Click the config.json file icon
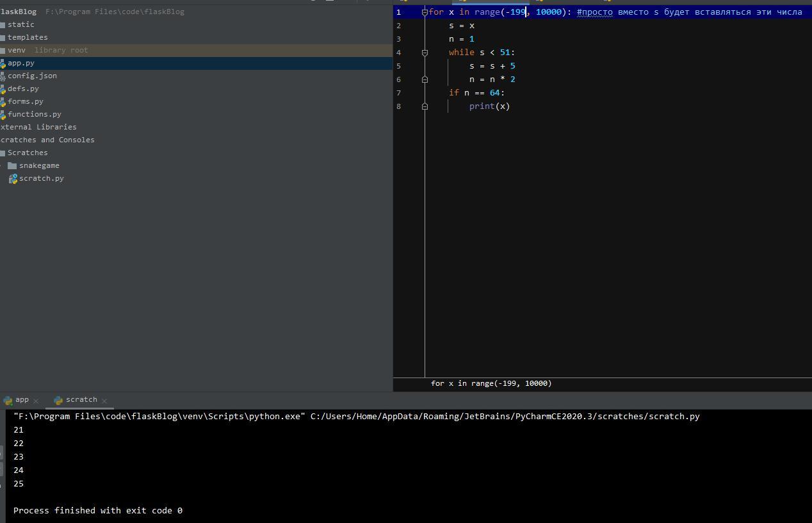 pyautogui.click(x=3, y=76)
